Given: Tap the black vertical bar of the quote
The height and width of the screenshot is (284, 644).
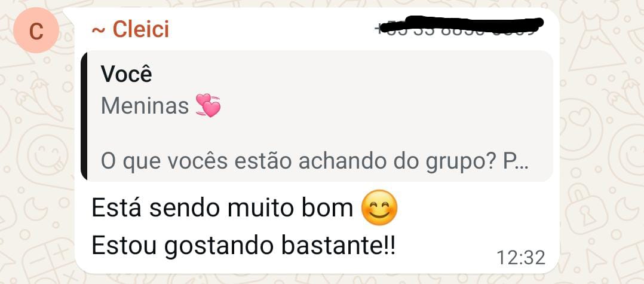Looking at the screenshot, I should click(84, 115).
